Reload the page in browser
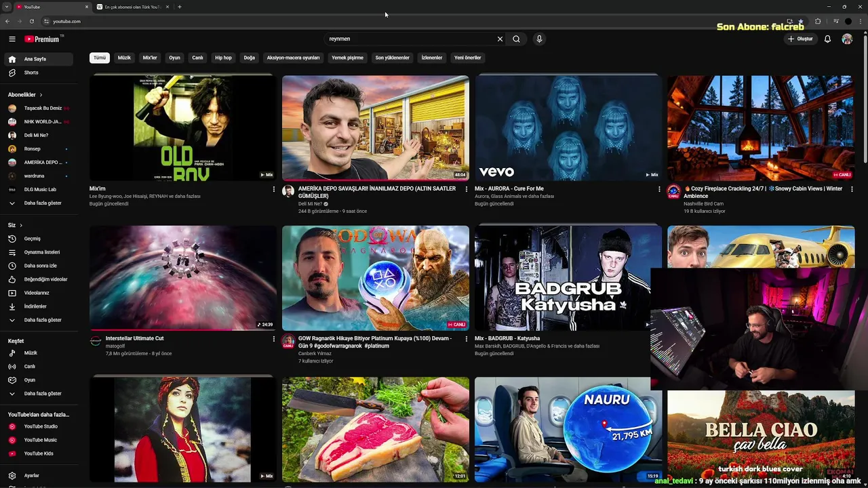The height and width of the screenshot is (488, 868). (x=31, y=21)
